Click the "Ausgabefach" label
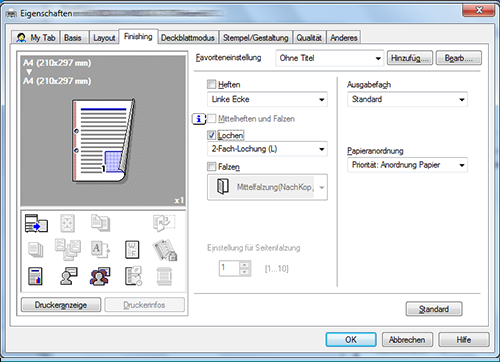Image resolution: width=500 pixels, height=362 pixels. 369,85
